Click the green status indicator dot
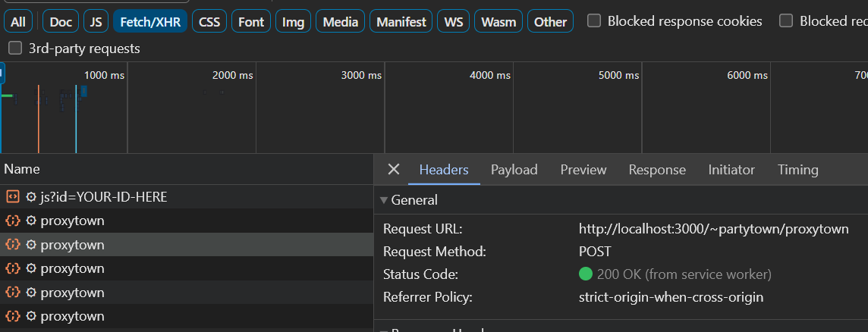Image resolution: width=868 pixels, height=332 pixels. [x=586, y=274]
